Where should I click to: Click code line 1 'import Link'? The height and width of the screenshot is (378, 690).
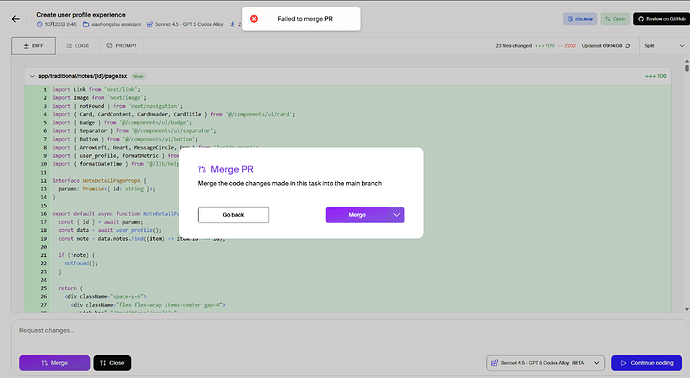point(96,89)
